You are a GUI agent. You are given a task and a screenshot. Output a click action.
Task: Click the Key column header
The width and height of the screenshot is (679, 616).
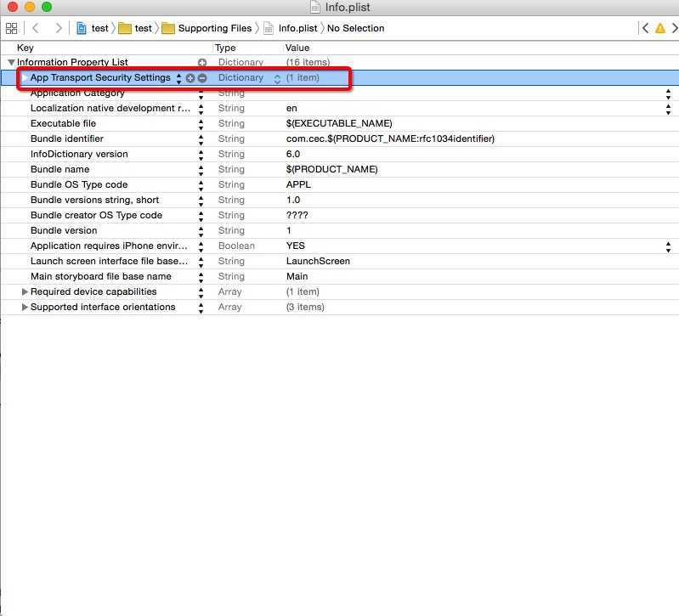pyautogui.click(x=25, y=48)
